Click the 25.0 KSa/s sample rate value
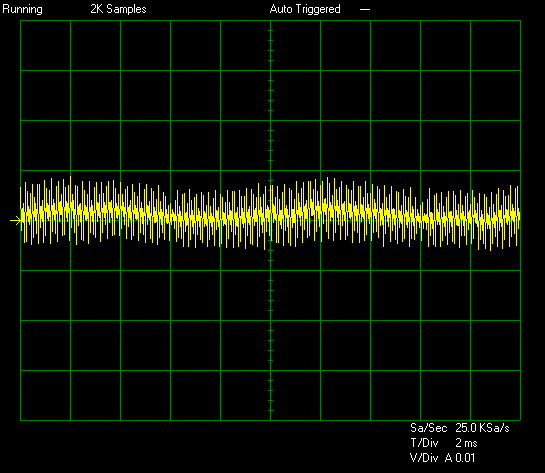 (x=482, y=428)
